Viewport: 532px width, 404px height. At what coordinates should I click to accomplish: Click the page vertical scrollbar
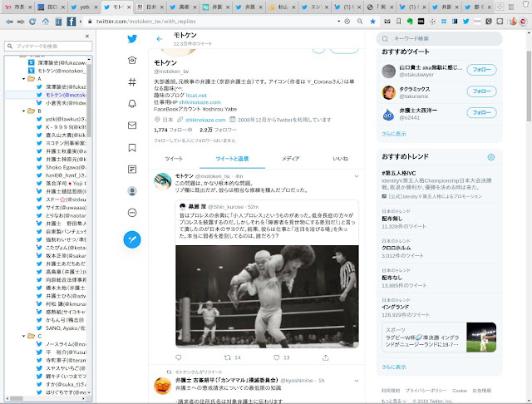[529, 86]
